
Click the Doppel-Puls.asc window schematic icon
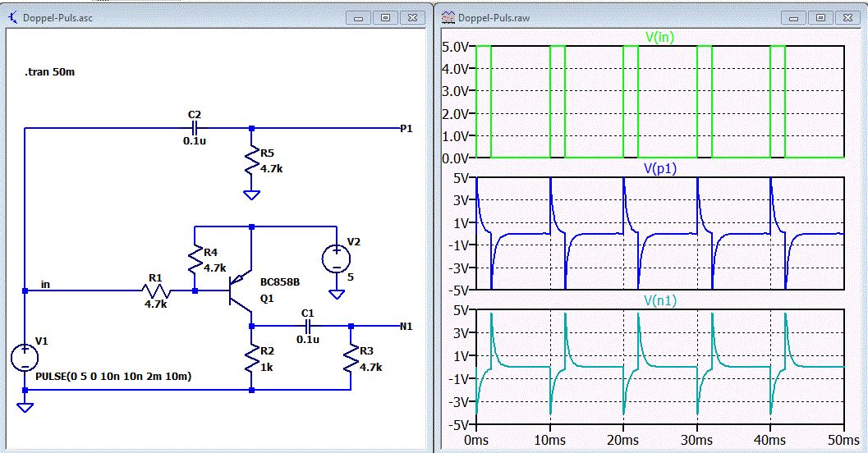tap(12, 17)
